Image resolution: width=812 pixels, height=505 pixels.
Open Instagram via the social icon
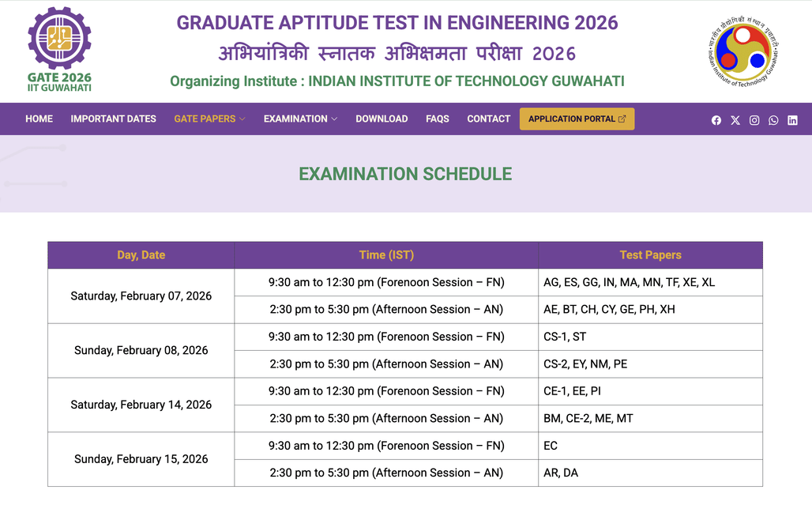(754, 120)
